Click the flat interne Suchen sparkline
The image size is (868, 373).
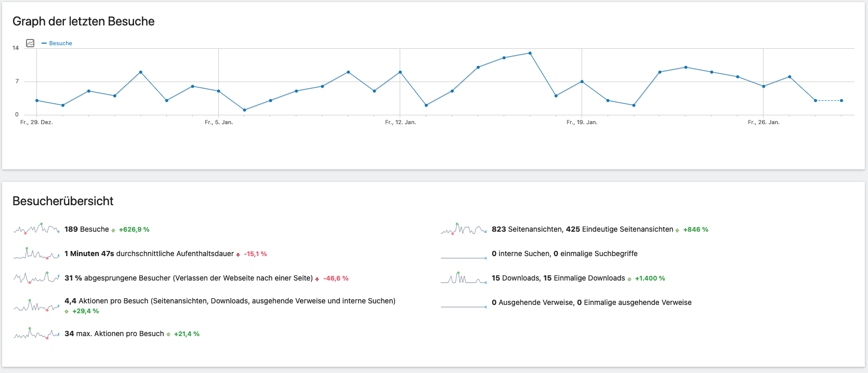point(464,257)
